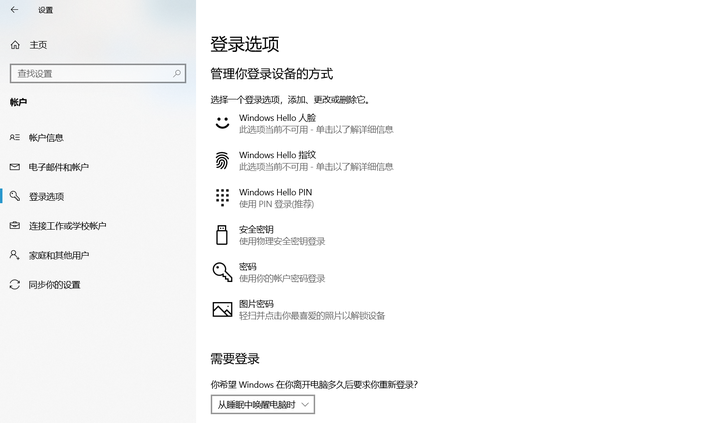Viewport: 720px width, 423px height.
Task: Click the magnifier icon in the search box
Action: pyautogui.click(x=177, y=73)
